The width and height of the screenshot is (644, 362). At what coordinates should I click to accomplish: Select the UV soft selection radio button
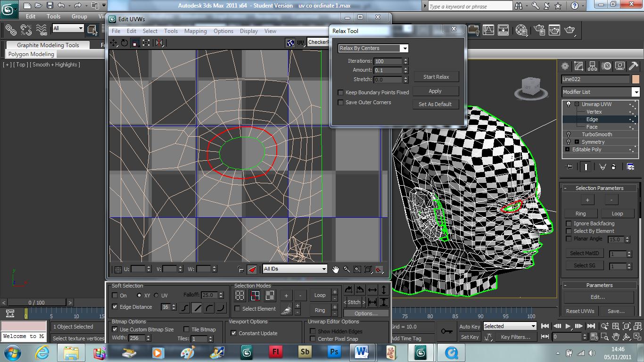[157, 295]
